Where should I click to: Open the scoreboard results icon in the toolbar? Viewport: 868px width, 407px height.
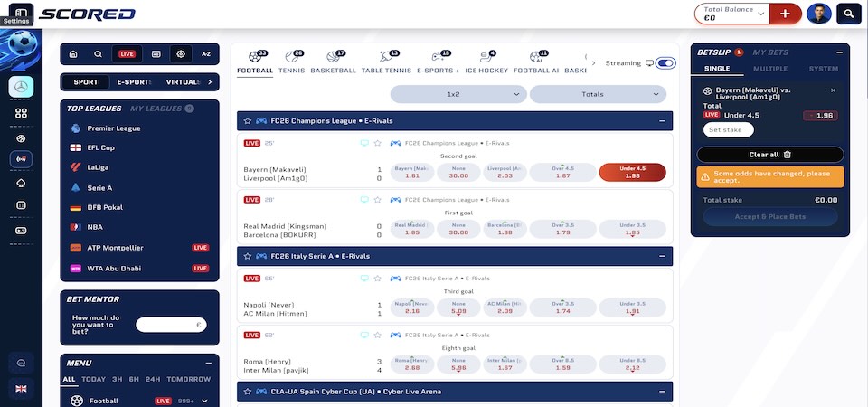(156, 54)
